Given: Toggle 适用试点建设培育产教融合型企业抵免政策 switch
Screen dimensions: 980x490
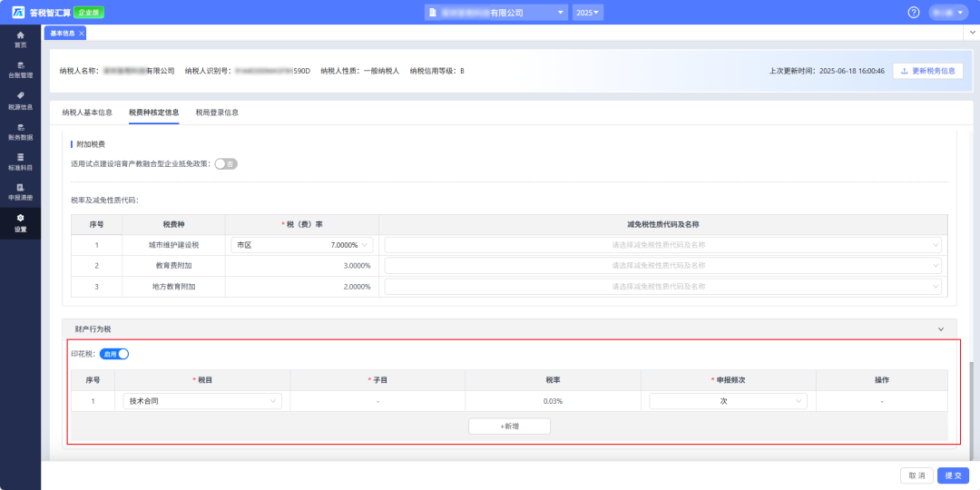Looking at the screenshot, I should click(x=226, y=163).
